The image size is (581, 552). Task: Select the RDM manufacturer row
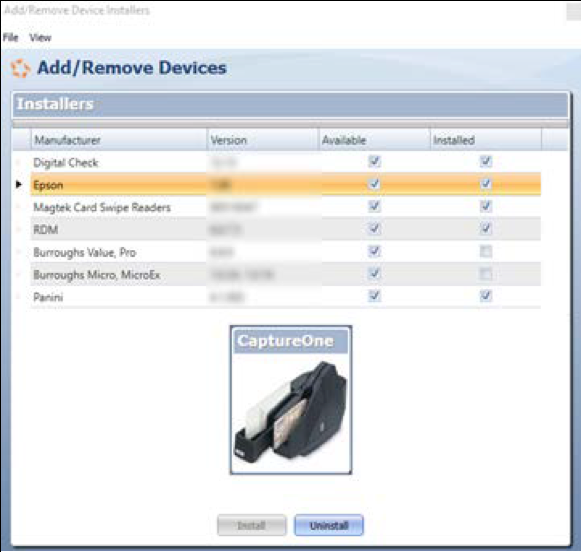pyautogui.click(x=286, y=229)
